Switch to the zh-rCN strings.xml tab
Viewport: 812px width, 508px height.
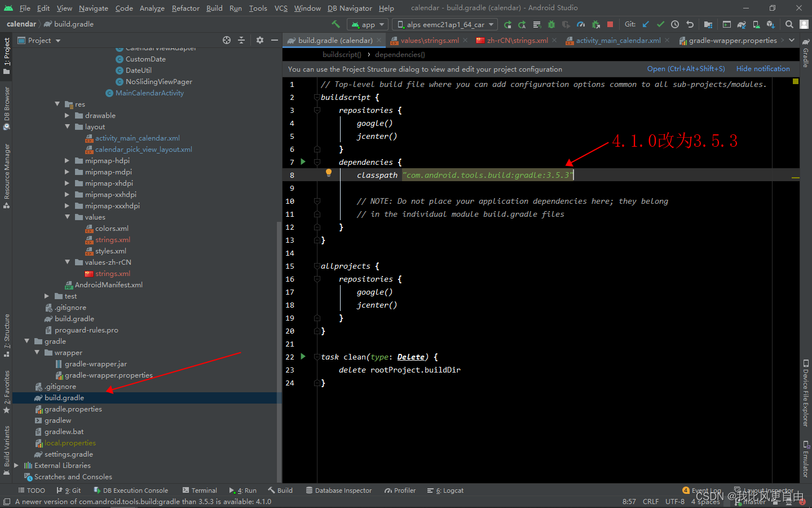519,40
